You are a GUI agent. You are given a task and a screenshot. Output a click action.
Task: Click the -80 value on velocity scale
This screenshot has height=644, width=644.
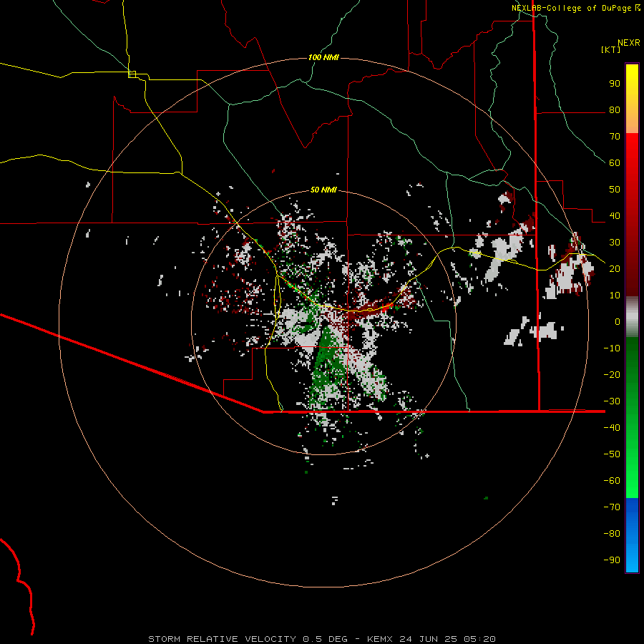tap(612, 534)
